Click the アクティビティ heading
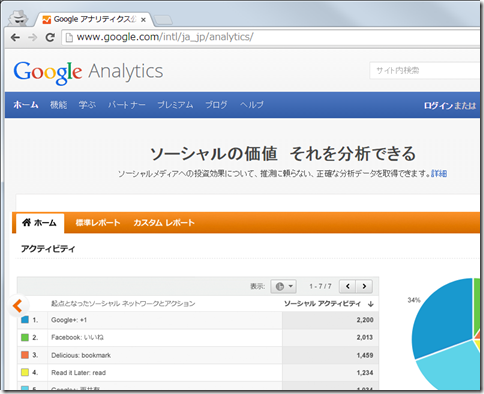This screenshot has width=484, height=394. (48, 249)
